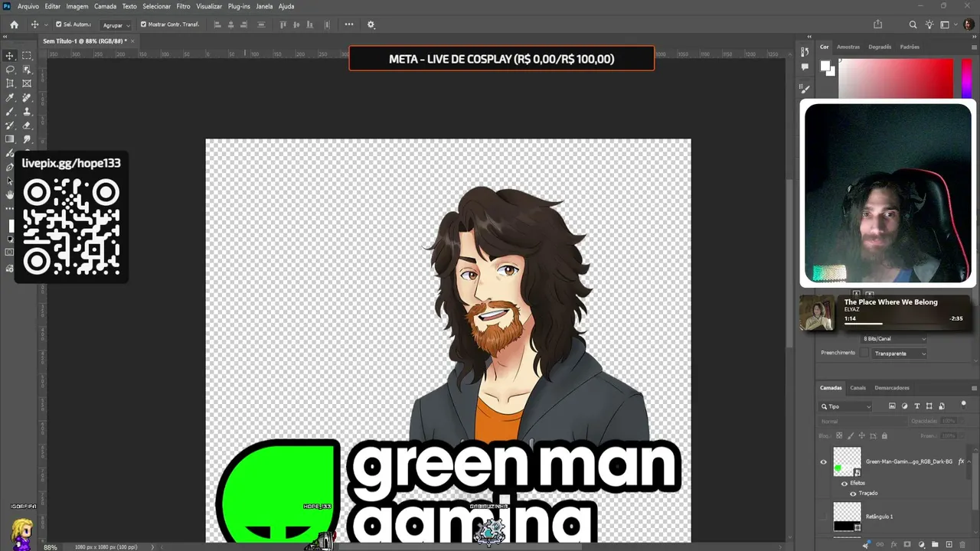Image resolution: width=980 pixels, height=551 pixels.
Task: Open the Comments panel icon
Action: 805,67
